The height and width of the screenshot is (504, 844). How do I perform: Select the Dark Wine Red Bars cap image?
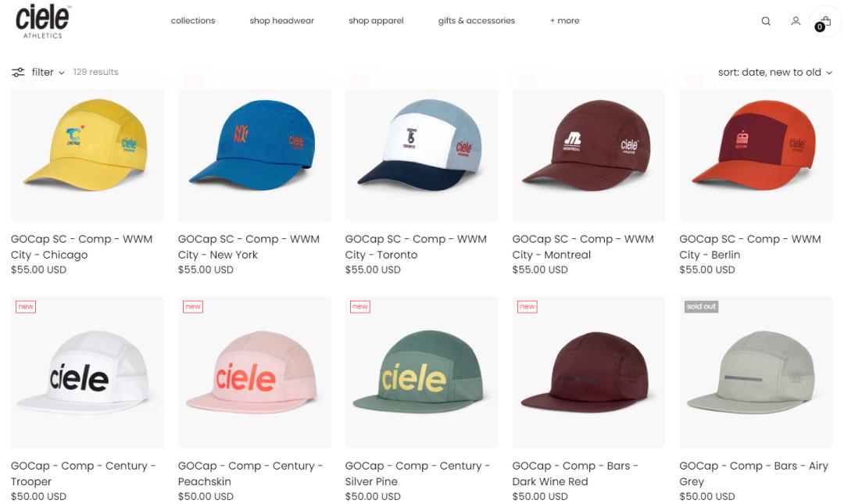[x=588, y=372]
